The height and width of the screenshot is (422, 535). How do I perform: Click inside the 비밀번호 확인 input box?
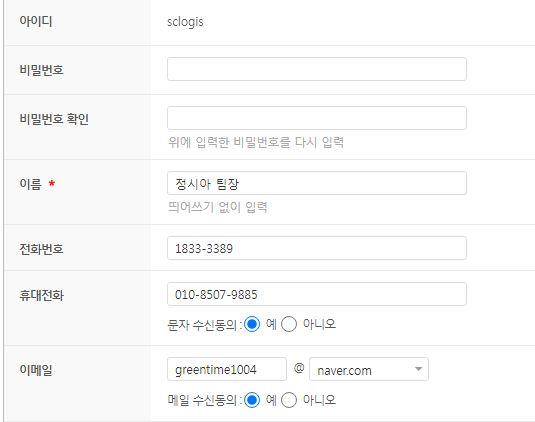(317, 118)
